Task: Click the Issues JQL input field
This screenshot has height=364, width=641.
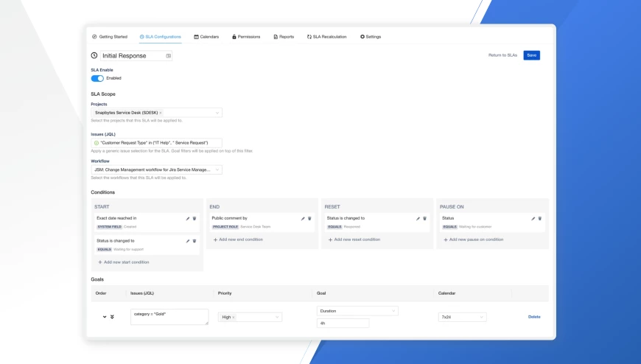Action: pos(157,143)
